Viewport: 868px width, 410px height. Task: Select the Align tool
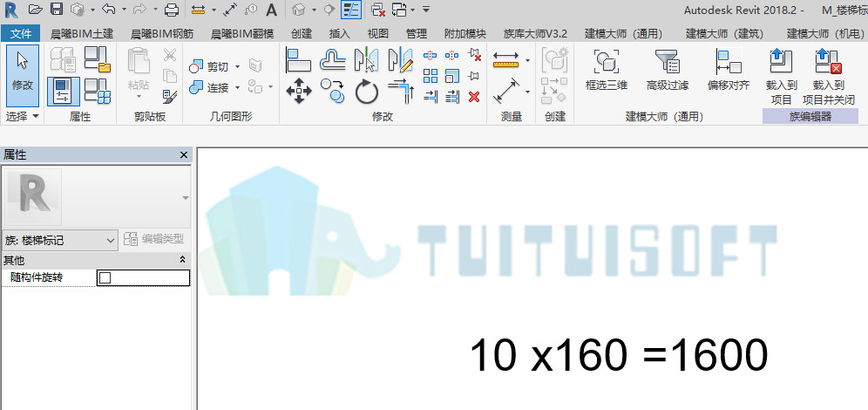click(x=298, y=60)
